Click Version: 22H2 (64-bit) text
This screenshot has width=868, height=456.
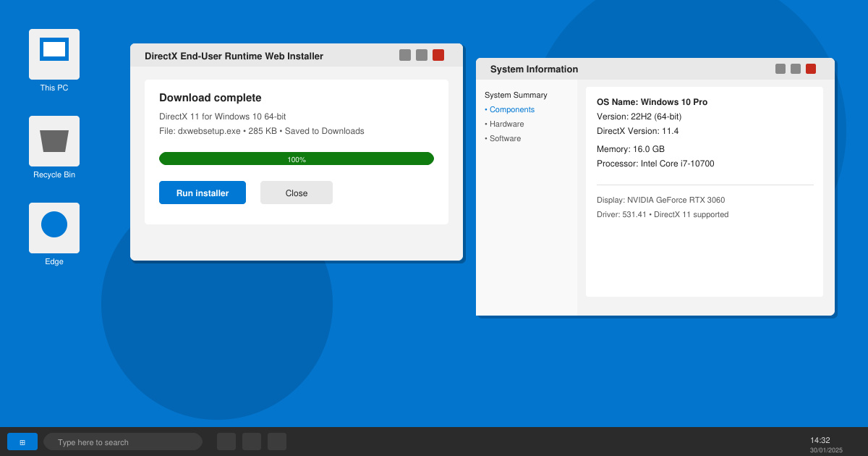[639, 117]
